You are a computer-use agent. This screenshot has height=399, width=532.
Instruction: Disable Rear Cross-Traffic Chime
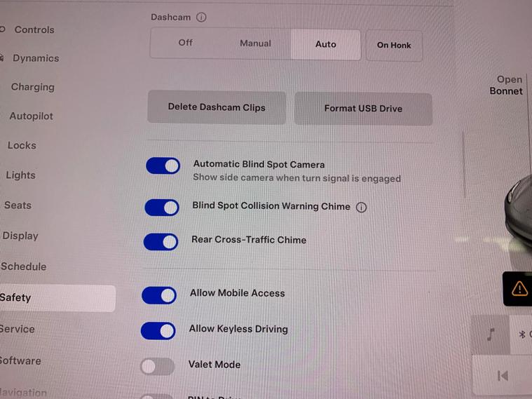click(161, 242)
